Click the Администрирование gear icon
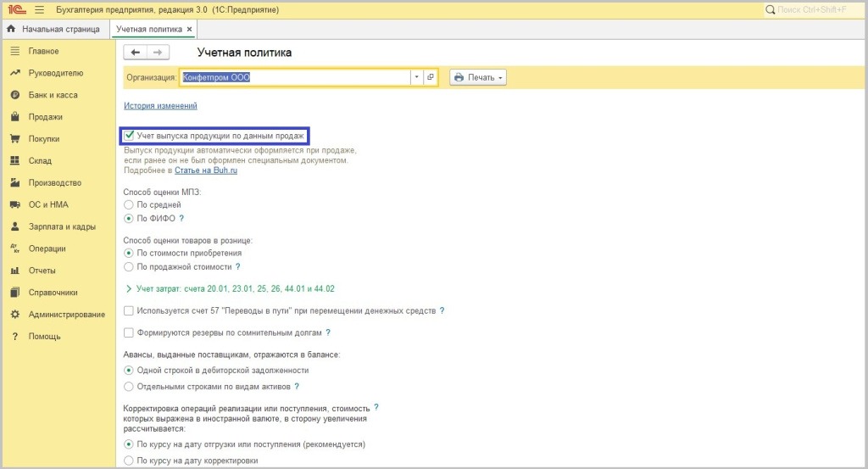This screenshot has width=868, height=469. (x=14, y=315)
